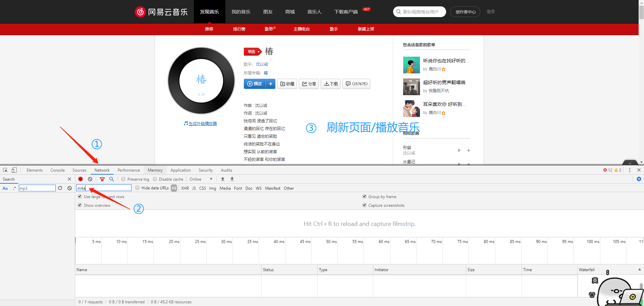Click the 播放 play button
Screen dimensions: 644x306
click(255, 84)
